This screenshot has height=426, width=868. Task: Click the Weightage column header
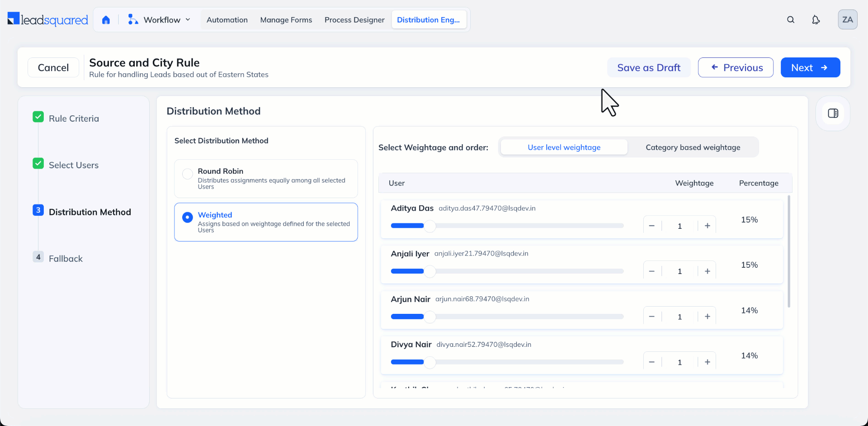[x=694, y=183]
